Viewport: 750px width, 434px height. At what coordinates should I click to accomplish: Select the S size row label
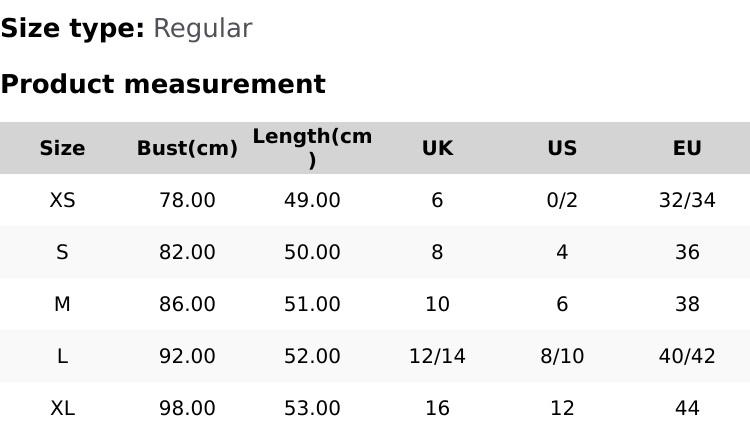tap(62, 252)
